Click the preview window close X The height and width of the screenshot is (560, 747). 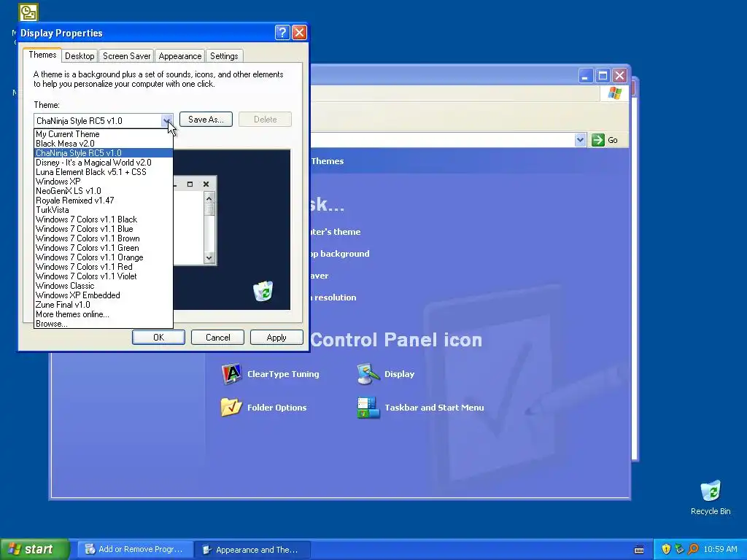(x=206, y=184)
